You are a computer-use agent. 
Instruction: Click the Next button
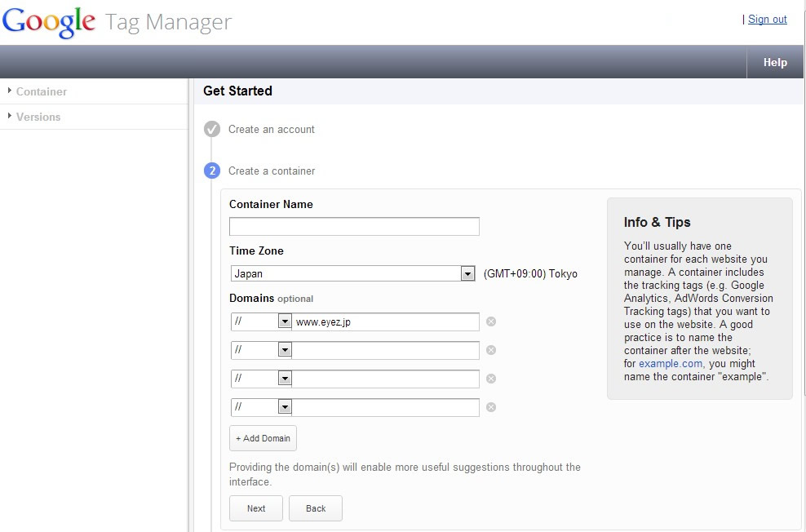256,508
